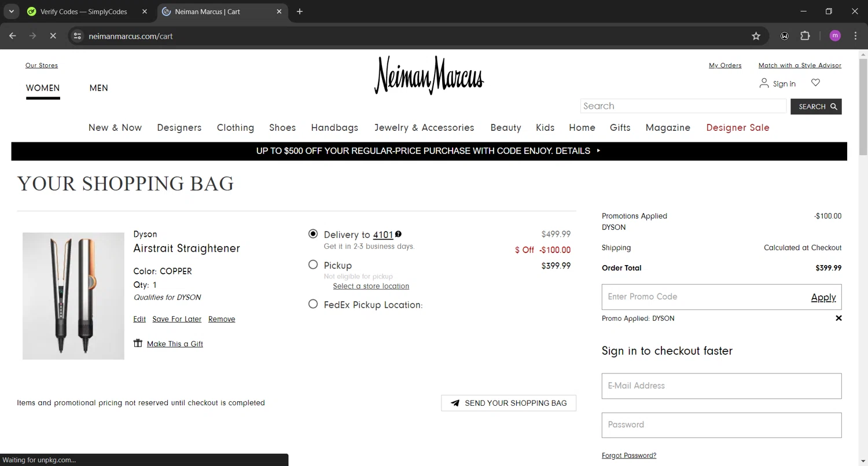Image resolution: width=868 pixels, height=466 pixels.
Task: Click the site Search input field
Action: 683,106
